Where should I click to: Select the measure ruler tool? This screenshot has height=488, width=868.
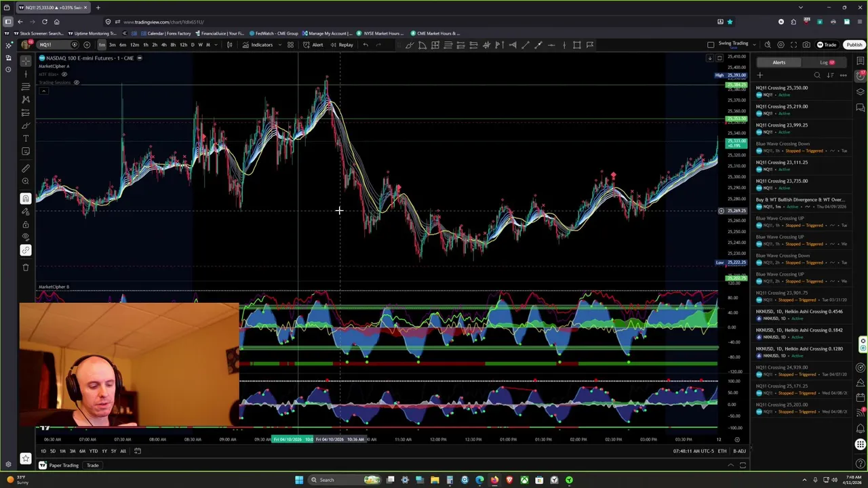tap(26, 168)
